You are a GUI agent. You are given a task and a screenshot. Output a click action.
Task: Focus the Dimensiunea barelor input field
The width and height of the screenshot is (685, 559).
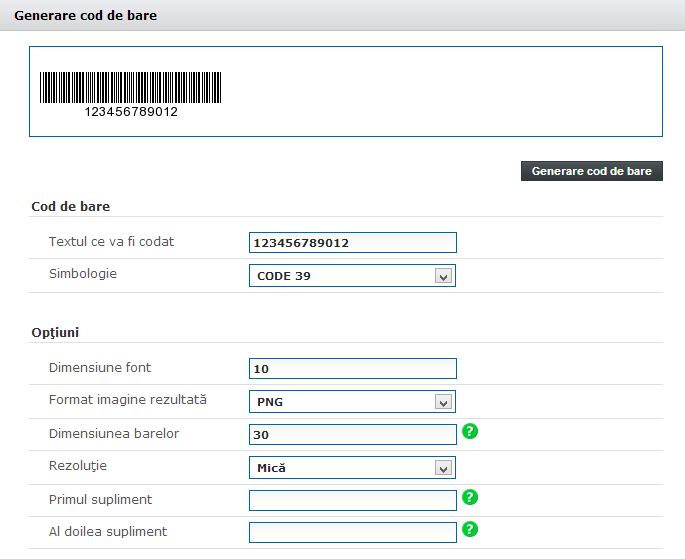click(x=353, y=435)
